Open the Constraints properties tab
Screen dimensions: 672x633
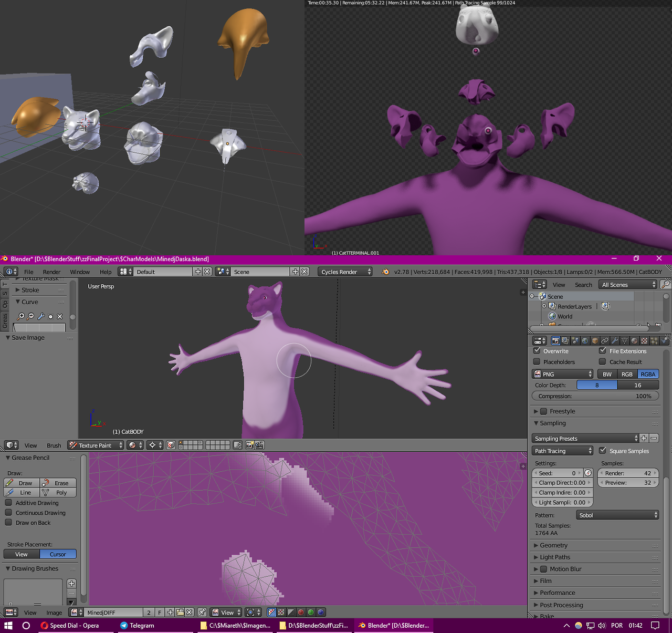click(605, 340)
